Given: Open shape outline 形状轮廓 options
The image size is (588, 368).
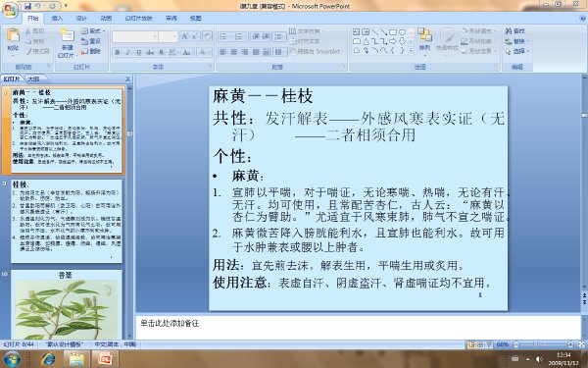Looking at the screenshot, I should point(478,41).
